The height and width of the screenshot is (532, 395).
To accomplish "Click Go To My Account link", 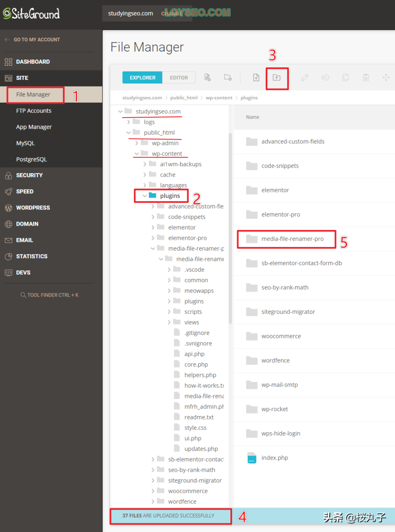I will [x=37, y=39].
